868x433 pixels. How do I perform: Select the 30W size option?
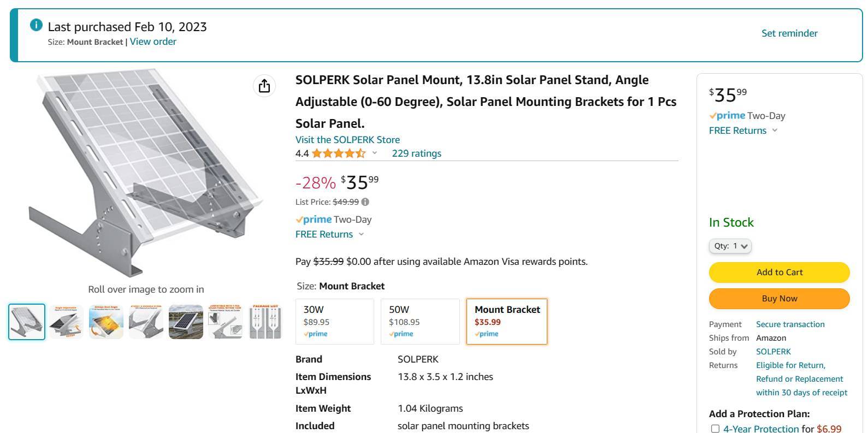tap(334, 321)
